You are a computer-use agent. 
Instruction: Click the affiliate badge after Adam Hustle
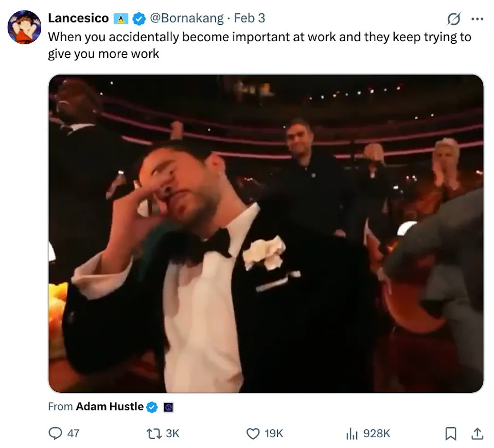[168, 407]
